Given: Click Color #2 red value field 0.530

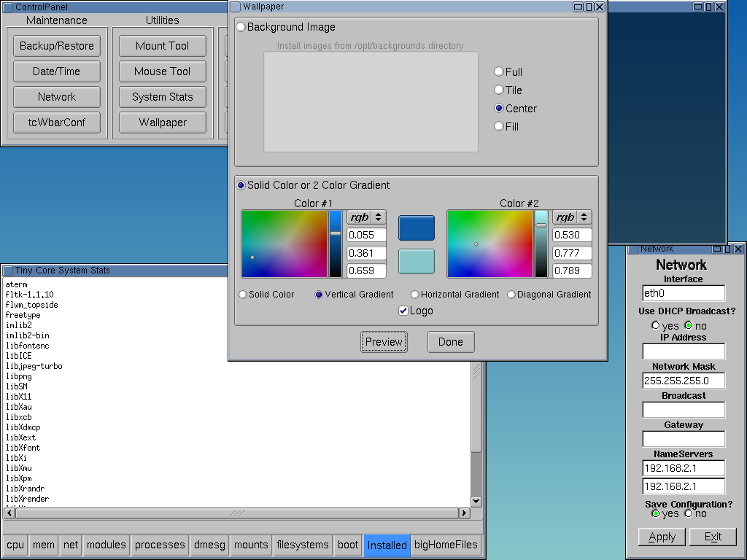Looking at the screenshot, I should pyautogui.click(x=572, y=235).
